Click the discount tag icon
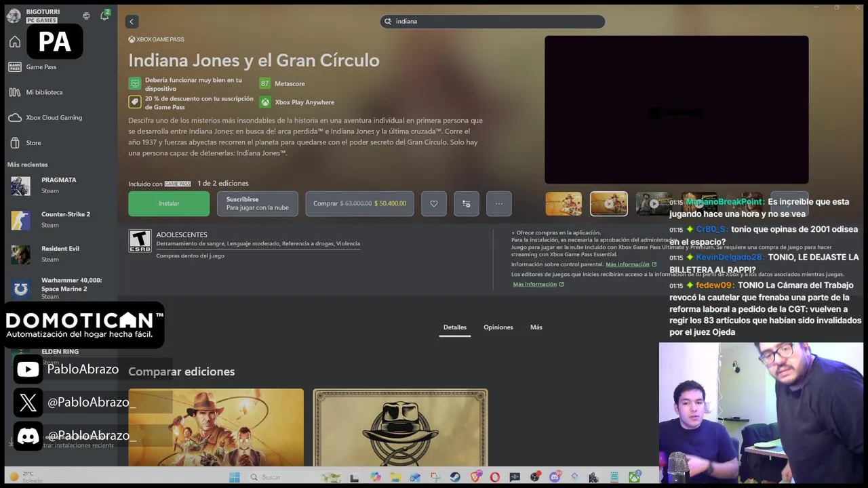 [134, 102]
